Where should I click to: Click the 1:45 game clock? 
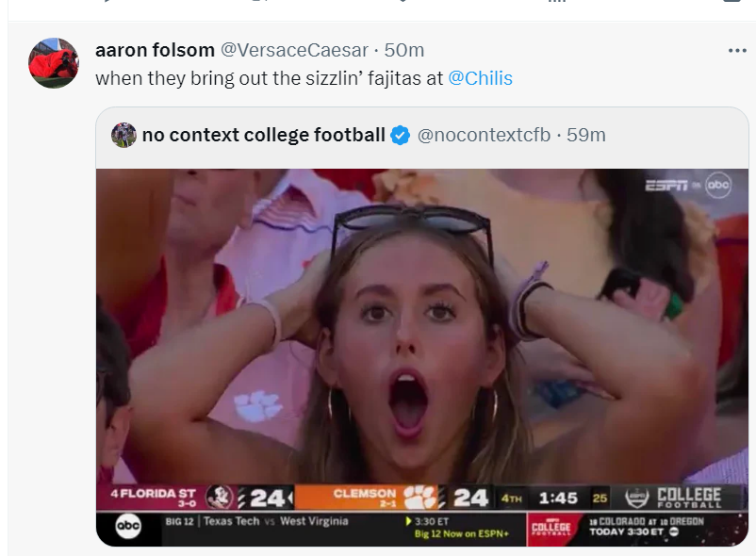coord(558,497)
